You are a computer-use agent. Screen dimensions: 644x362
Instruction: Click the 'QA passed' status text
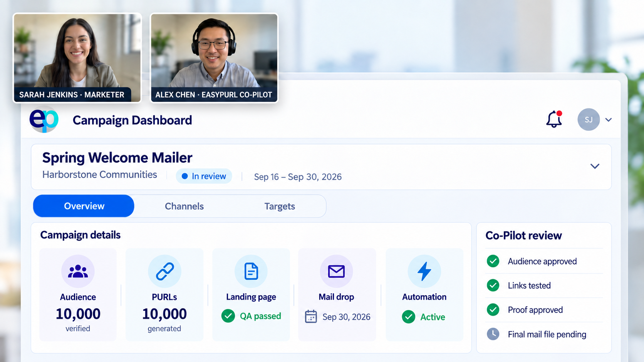coord(260,316)
